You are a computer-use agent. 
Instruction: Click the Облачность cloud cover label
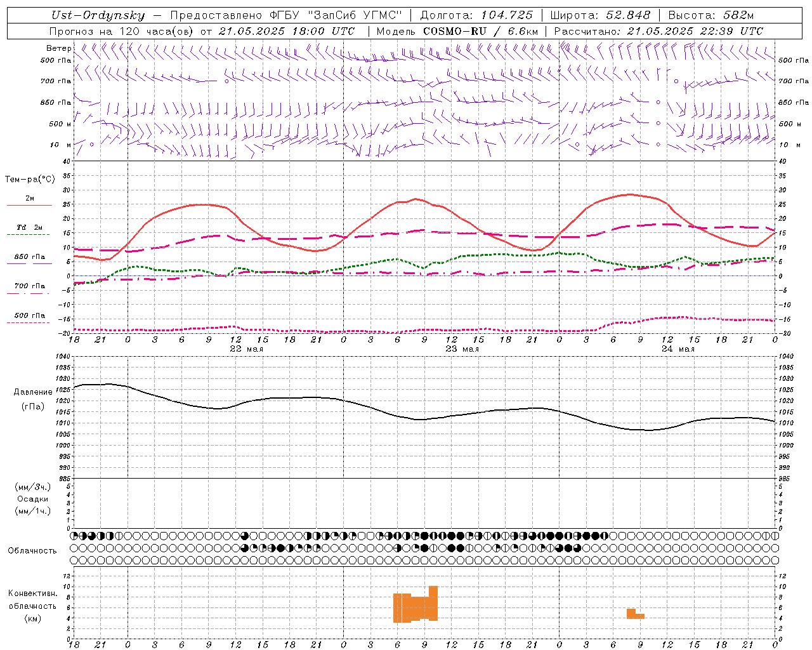click(32, 551)
